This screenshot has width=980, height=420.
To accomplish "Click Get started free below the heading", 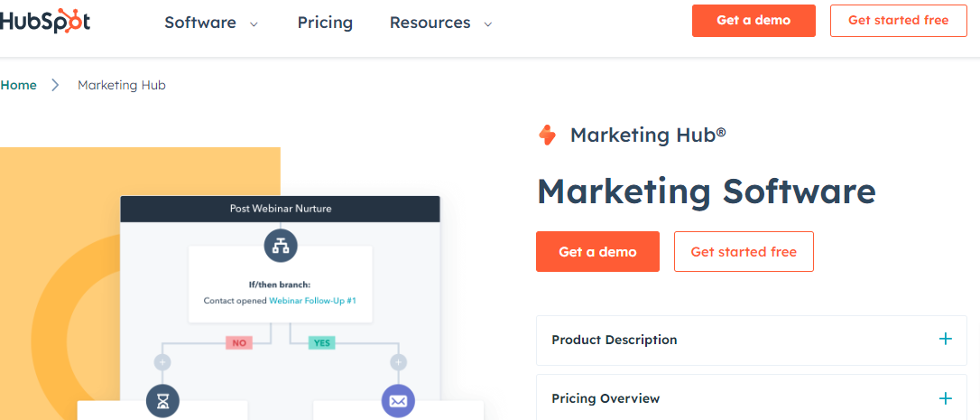I will tap(744, 252).
